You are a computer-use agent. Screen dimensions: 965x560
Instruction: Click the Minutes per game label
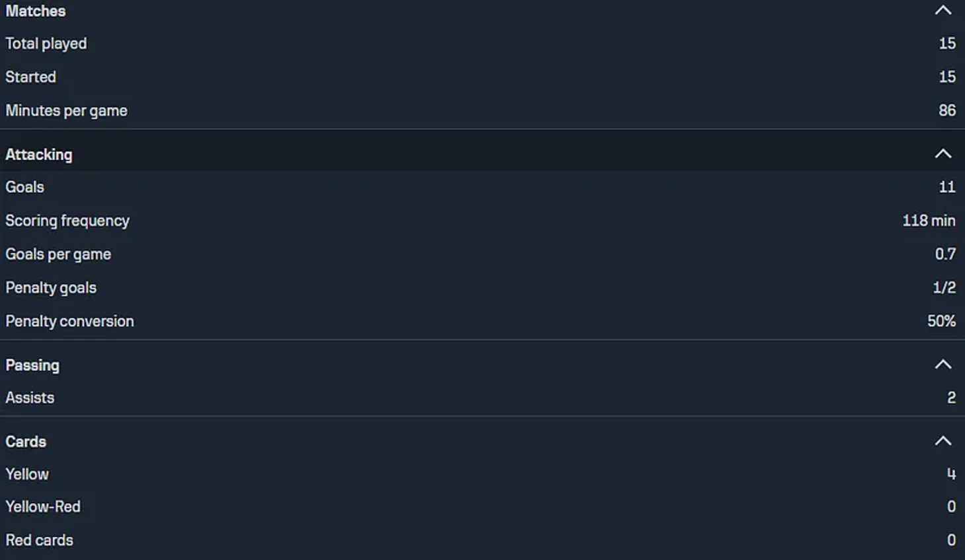[67, 111]
